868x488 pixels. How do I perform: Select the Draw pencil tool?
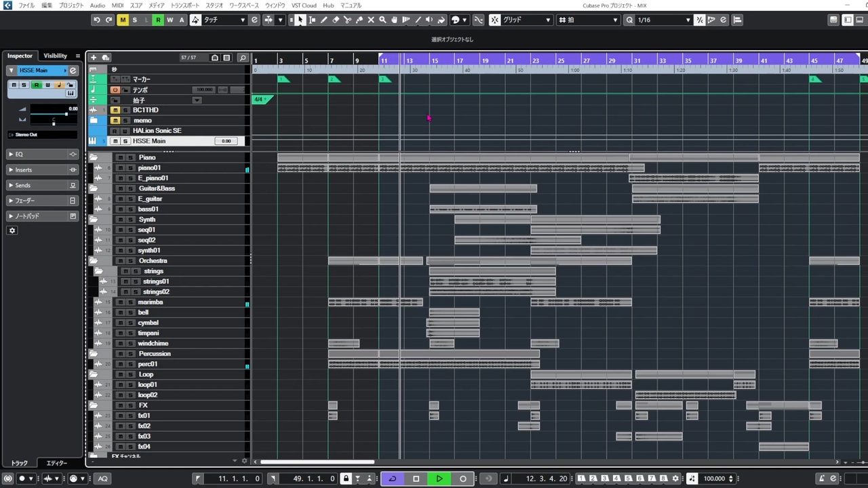coord(323,20)
